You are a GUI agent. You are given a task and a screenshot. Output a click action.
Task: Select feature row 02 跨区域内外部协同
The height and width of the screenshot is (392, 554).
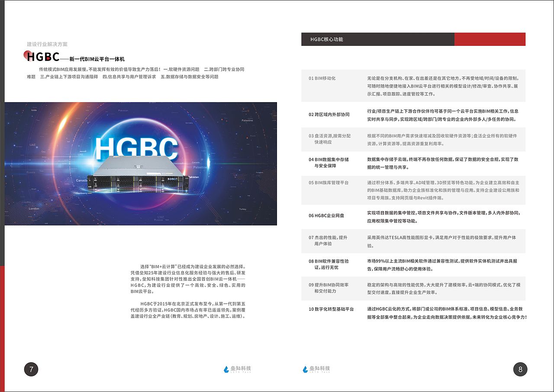tap(413, 115)
